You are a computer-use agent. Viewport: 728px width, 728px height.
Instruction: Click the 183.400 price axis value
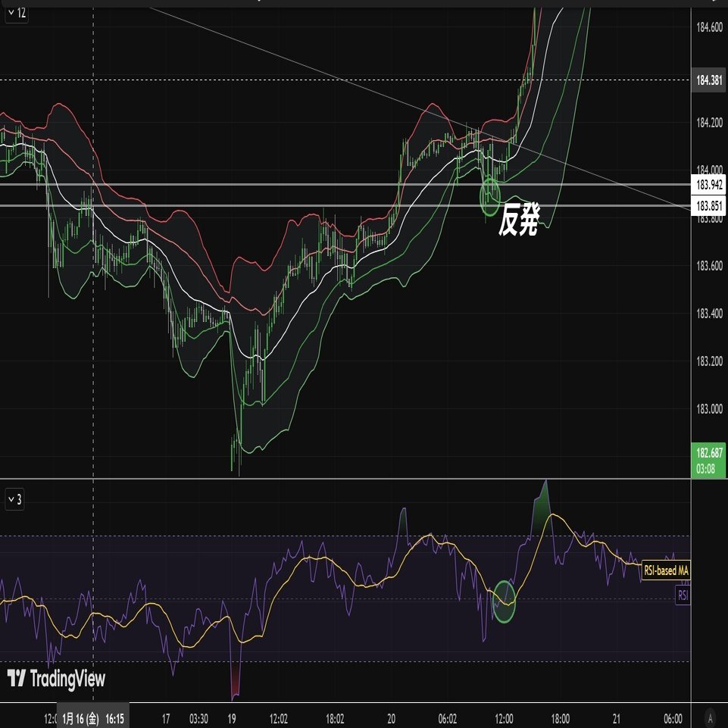click(709, 314)
